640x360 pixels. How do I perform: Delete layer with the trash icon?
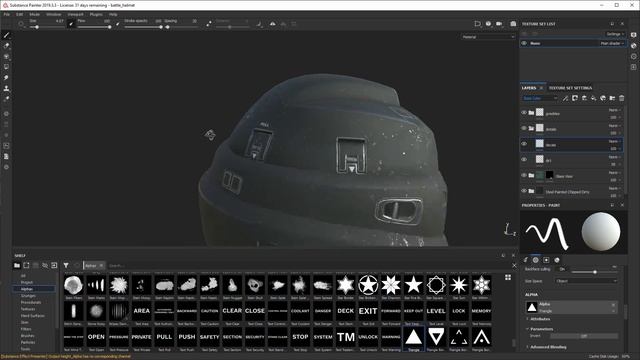tap(622, 98)
